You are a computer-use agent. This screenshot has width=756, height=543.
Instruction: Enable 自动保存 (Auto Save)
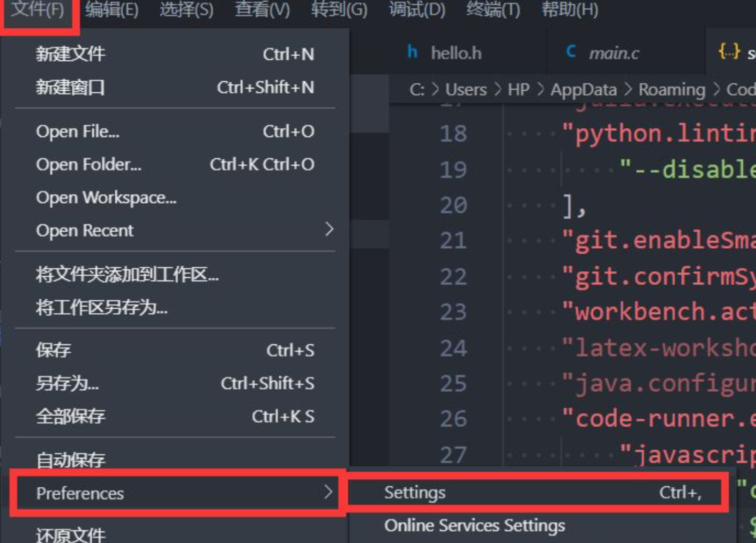click(71, 459)
